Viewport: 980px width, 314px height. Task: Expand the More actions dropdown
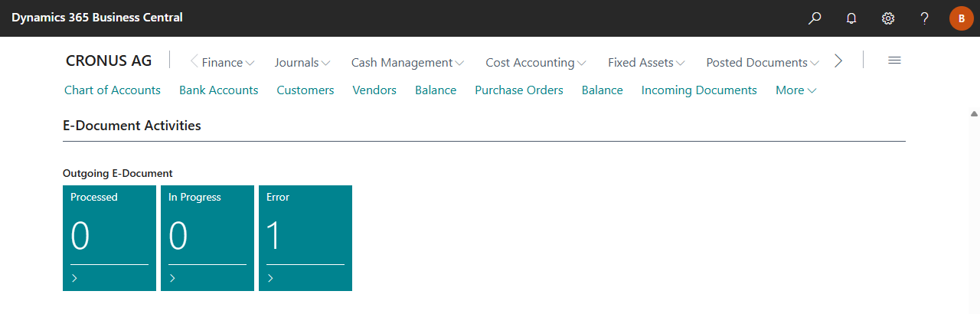[795, 90]
